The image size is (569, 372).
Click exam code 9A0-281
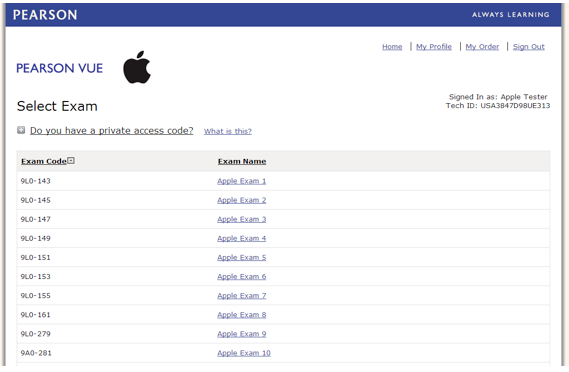pyautogui.click(x=36, y=353)
